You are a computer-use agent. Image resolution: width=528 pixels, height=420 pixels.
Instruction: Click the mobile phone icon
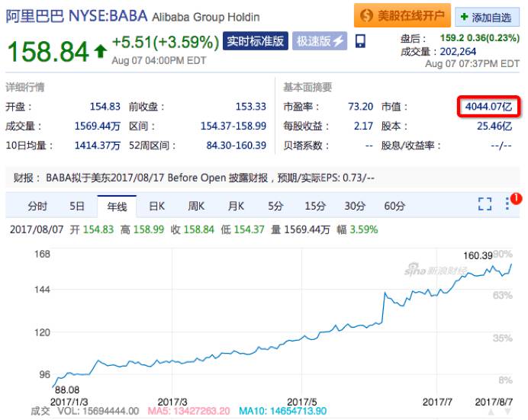click(x=360, y=41)
